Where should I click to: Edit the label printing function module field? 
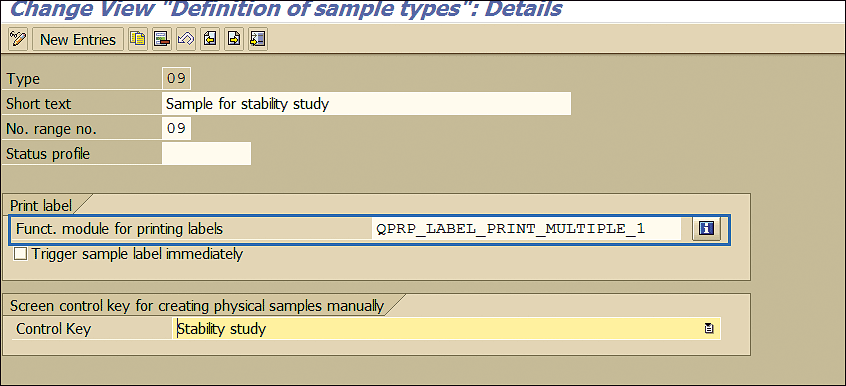[x=526, y=229]
